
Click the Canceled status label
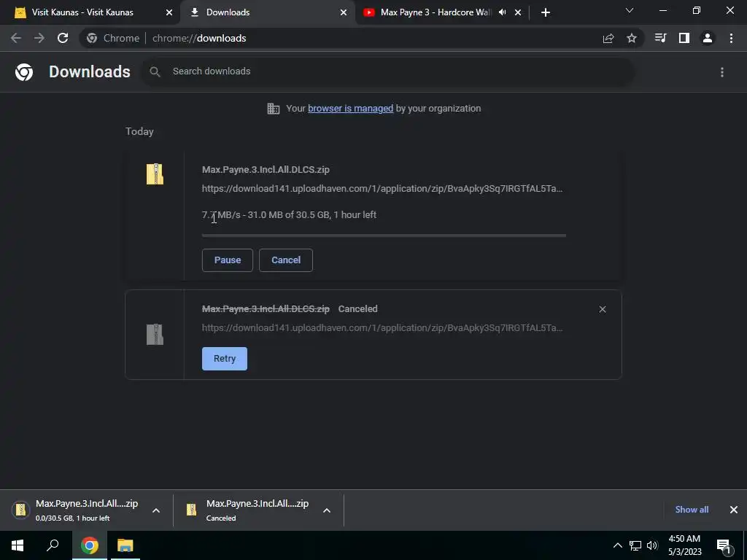click(x=357, y=309)
